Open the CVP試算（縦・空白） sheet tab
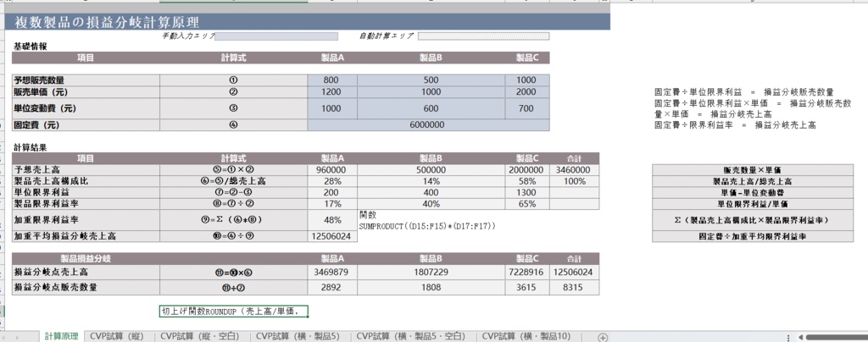868x342 pixels. point(199,336)
